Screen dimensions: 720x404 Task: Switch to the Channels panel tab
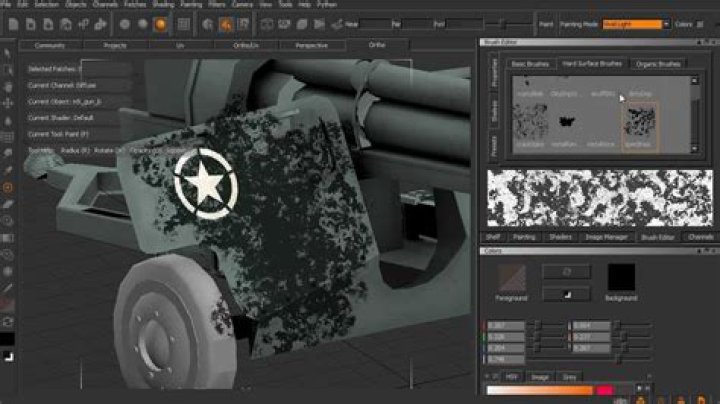point(701,237)
